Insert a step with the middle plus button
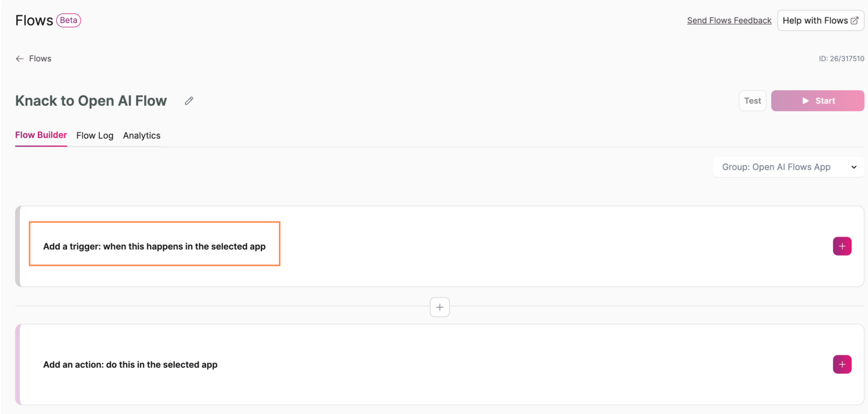 (440, 307)
